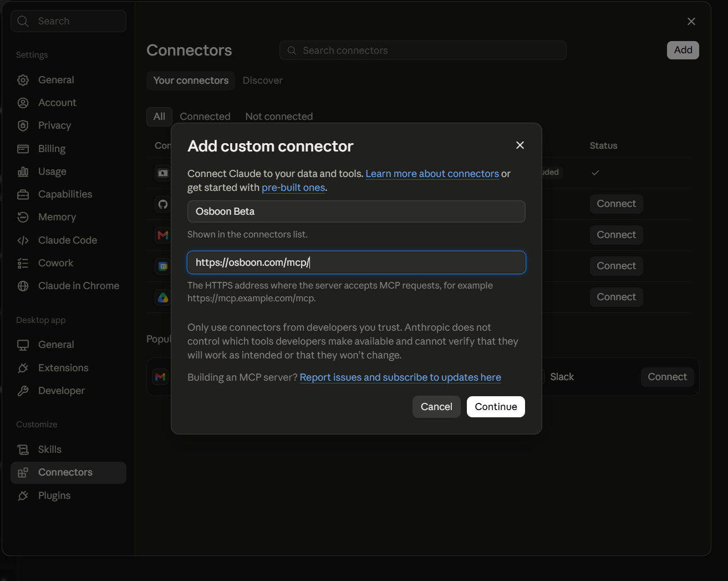Click Connect in the Google Drive row
Screen dimensions: 728x581
pyautogui.click(x=616, y=297)
